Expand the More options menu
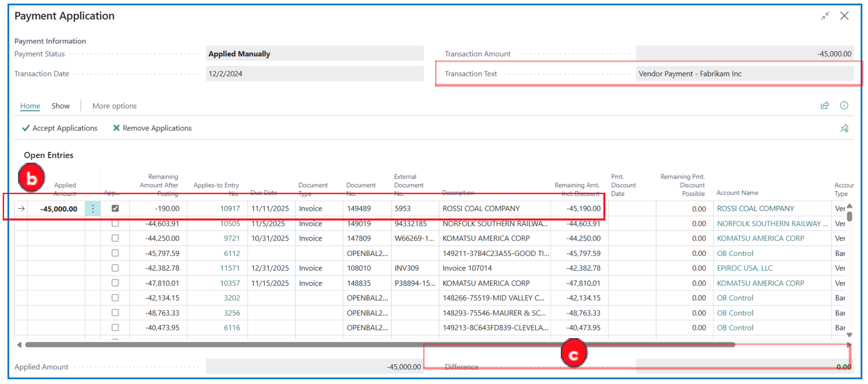Image resolution: width=868 pixels, height=384 pixels. [x=114, y=106]
